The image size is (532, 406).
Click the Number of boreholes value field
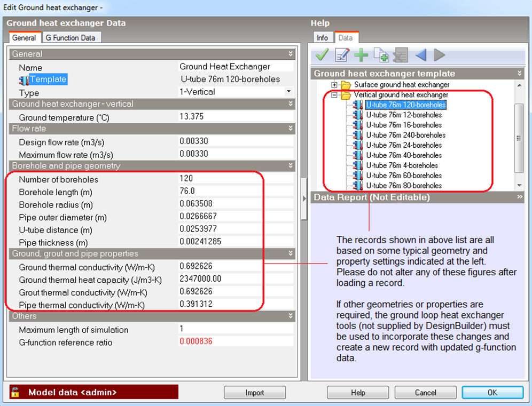click(235, 179)
